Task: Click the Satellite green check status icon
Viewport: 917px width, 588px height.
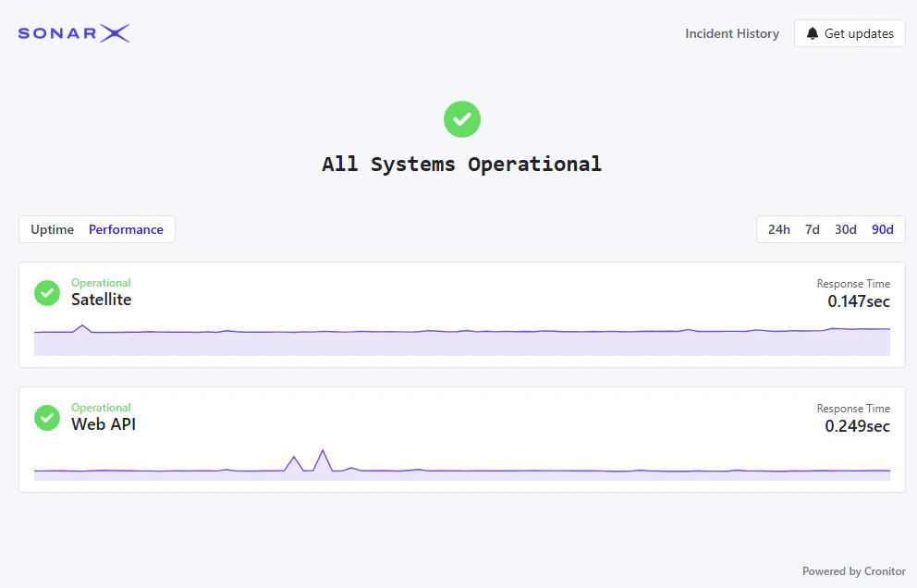Action: 47,293
